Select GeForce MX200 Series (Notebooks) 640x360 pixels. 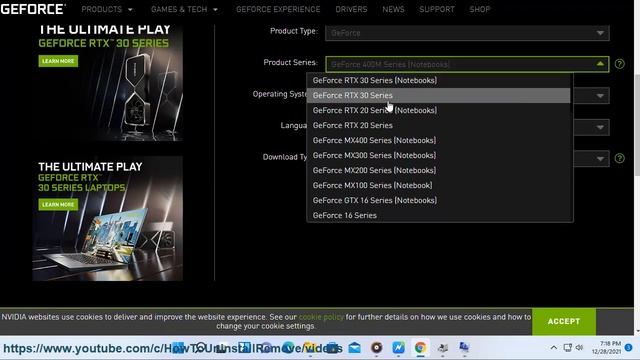(x=439, y=171)
